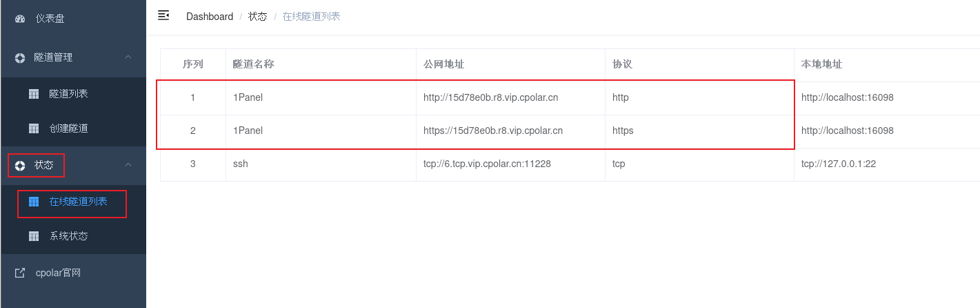Image resolution: width=980 pixels, height=308 pixels.
Task: Click the table icon beside 隧道列表
Action: click(34, 94)
